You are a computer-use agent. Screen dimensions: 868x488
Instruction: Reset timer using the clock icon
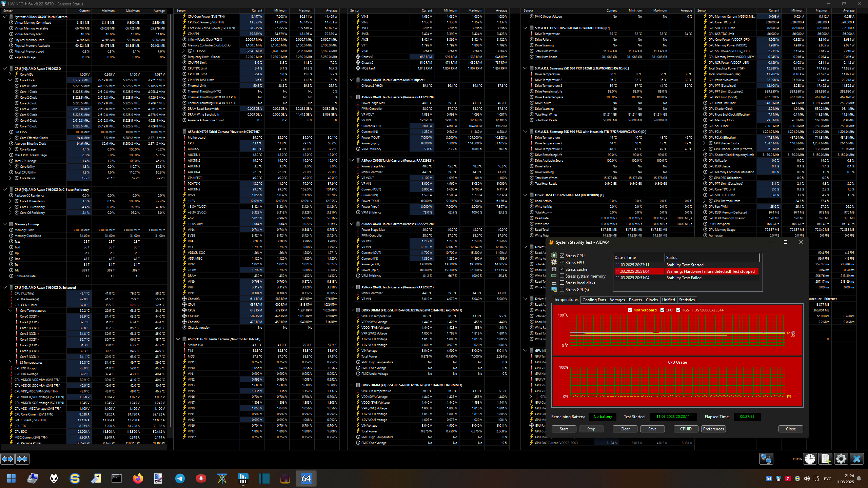(810, 459)
